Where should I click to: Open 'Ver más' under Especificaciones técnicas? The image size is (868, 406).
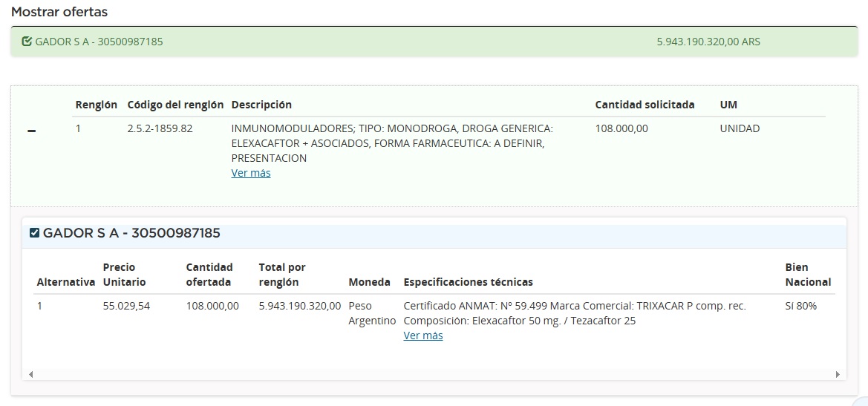point(422,335)
